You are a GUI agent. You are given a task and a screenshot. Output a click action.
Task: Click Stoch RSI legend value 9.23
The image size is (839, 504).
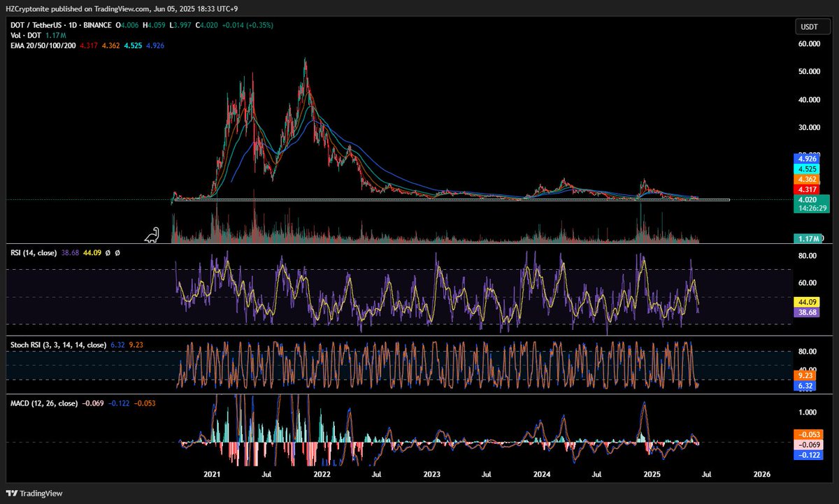pos(138,345)
